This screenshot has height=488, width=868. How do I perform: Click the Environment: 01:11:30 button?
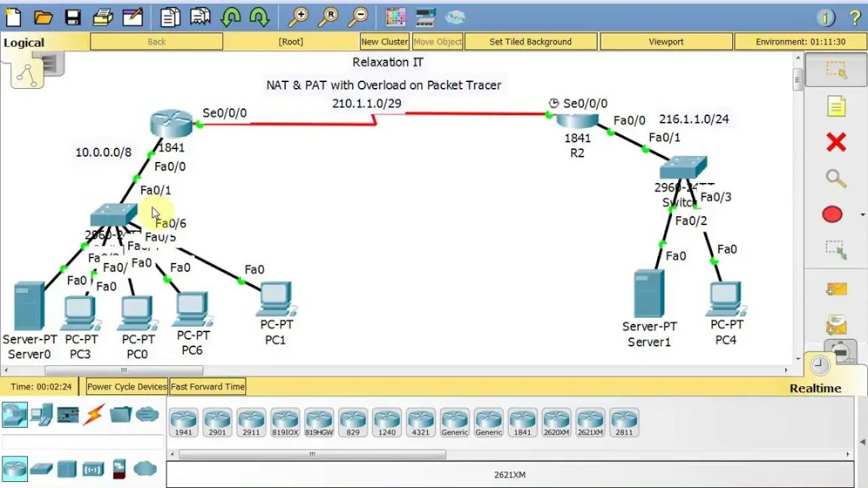click(800, 41)
